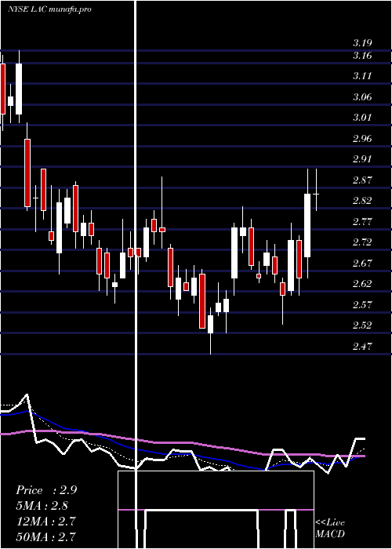Click the 2.91 price axis label
The height and width of the screenshot is (549, 392).
click(x=362, y=159)
